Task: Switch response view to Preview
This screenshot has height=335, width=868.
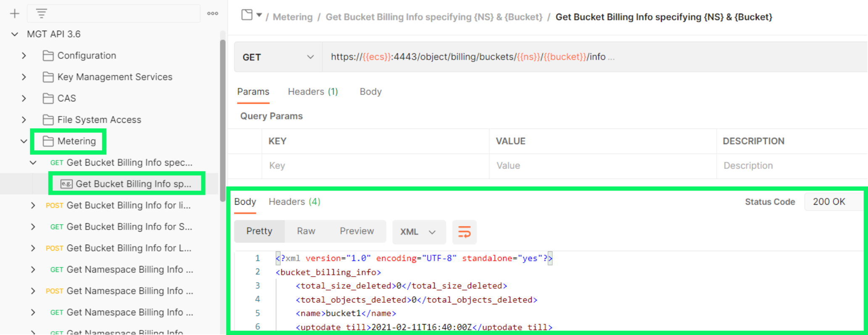Action: coord(357,231)
